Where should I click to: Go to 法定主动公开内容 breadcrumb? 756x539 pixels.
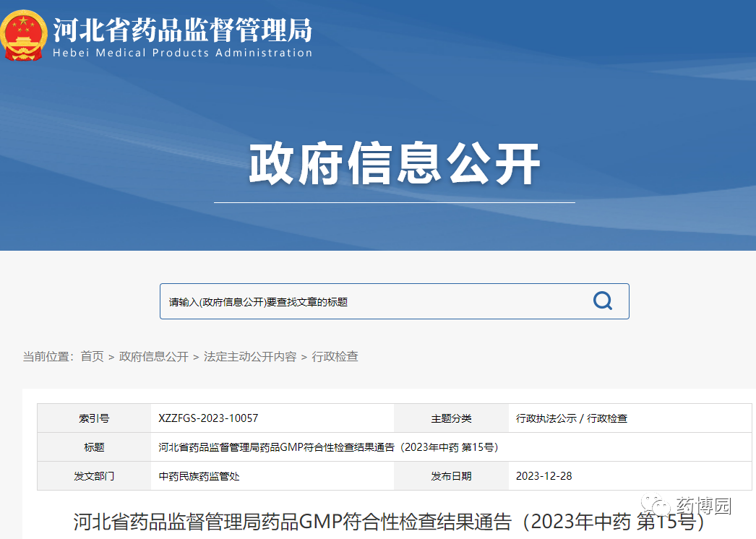click(250, 357)
